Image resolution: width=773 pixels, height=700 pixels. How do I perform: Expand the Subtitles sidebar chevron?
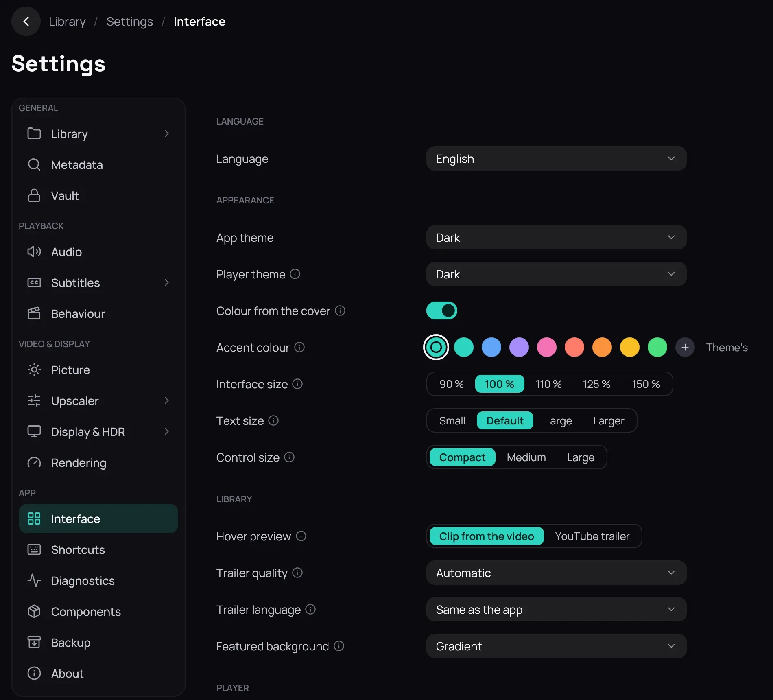(166, 282)
